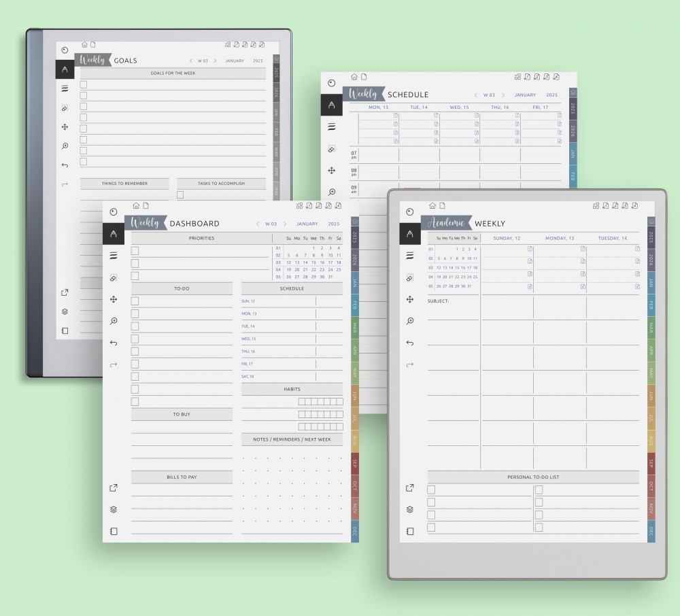Choose the move tool on Weekly Schedule page
Viewport: 680px width, 616px height.
pyautogui.click(x=331, y=171)
